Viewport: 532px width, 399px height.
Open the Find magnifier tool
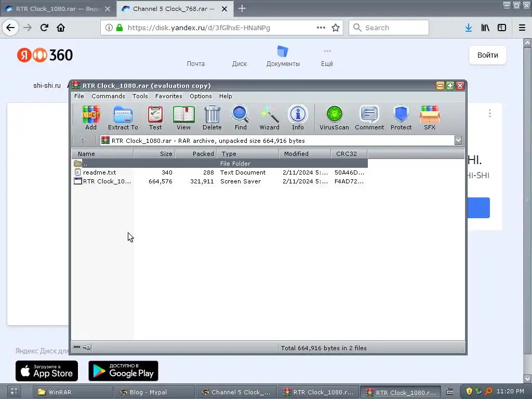[x=241, y=118]
